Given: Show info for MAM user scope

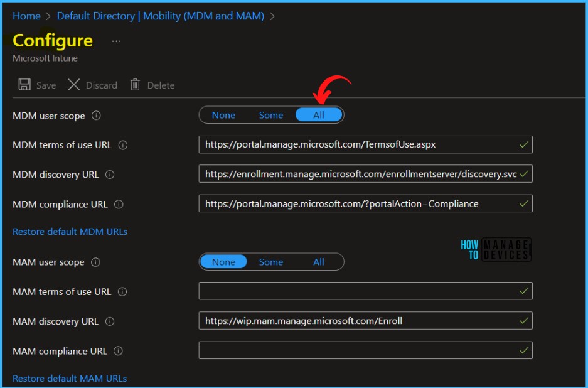Looking at the screenshot, I should (x=95, y=262).
